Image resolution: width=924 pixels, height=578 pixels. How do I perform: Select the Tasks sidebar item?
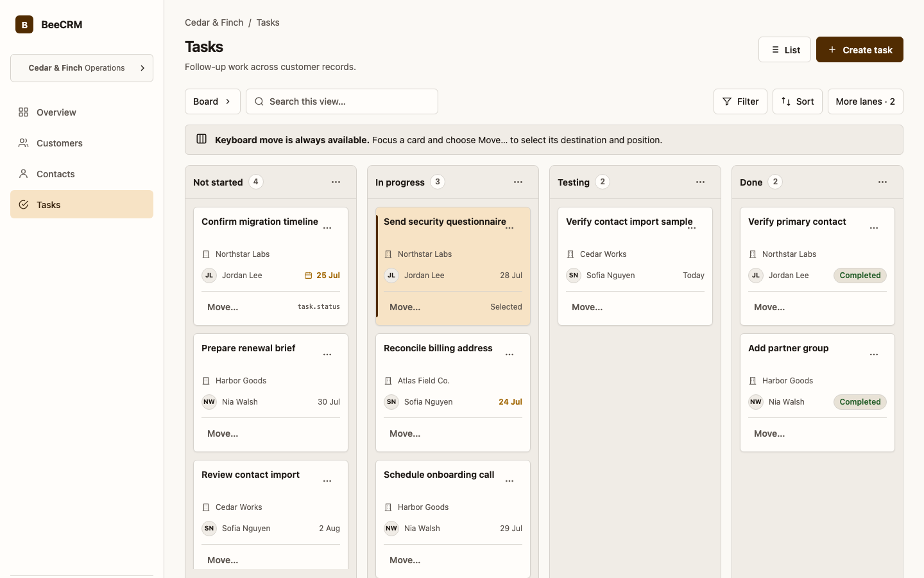[x=81, y=205]
